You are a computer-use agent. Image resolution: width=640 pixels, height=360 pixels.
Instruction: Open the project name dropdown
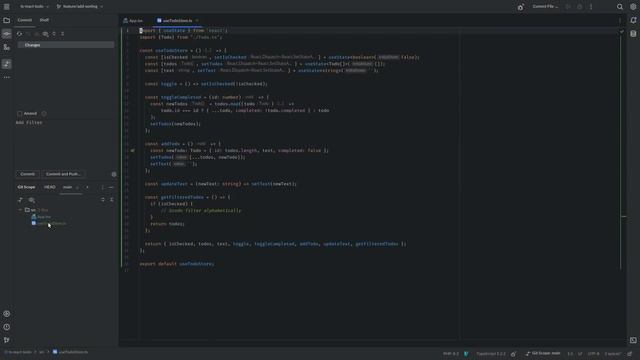pyautogui.click(x=34, y=7)
